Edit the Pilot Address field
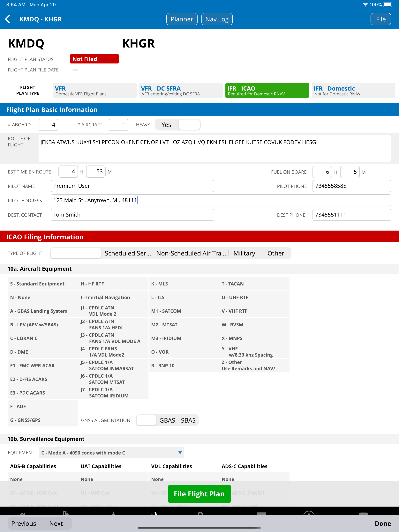 (221, 200)
